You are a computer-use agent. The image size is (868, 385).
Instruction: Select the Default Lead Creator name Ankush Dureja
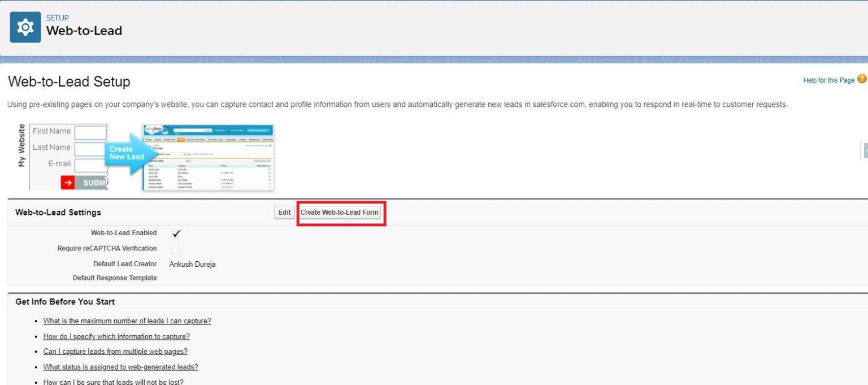[x=192, y=264]
